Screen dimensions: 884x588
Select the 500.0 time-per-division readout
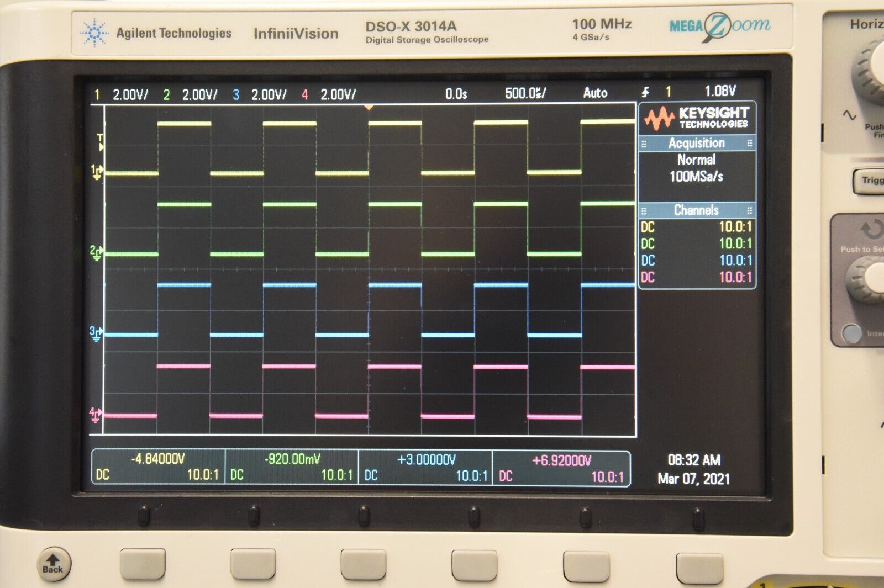click(525, 93)
